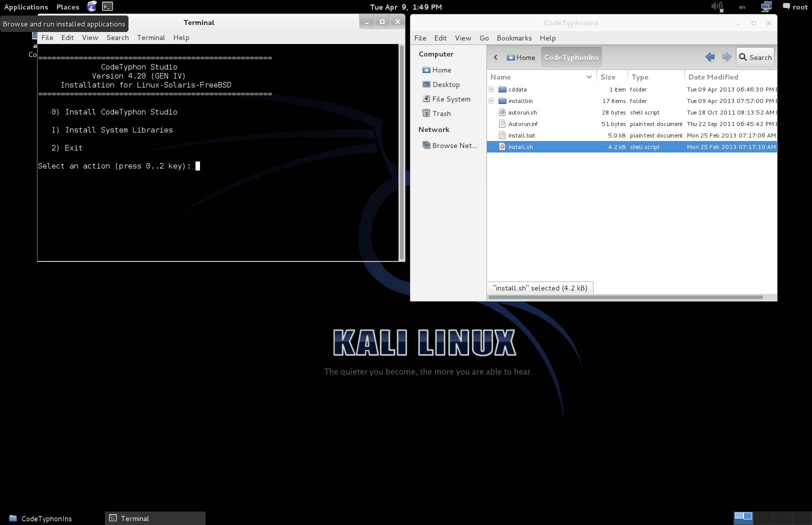
Task: Open file manager's Bookmarks menu
Action: [x=514, y=38]
